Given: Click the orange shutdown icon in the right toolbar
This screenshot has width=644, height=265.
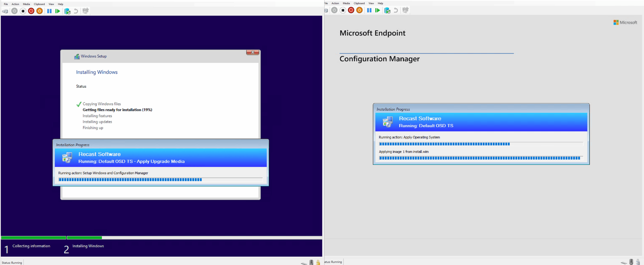Looking at the screenshot, I should pos(359,10).
